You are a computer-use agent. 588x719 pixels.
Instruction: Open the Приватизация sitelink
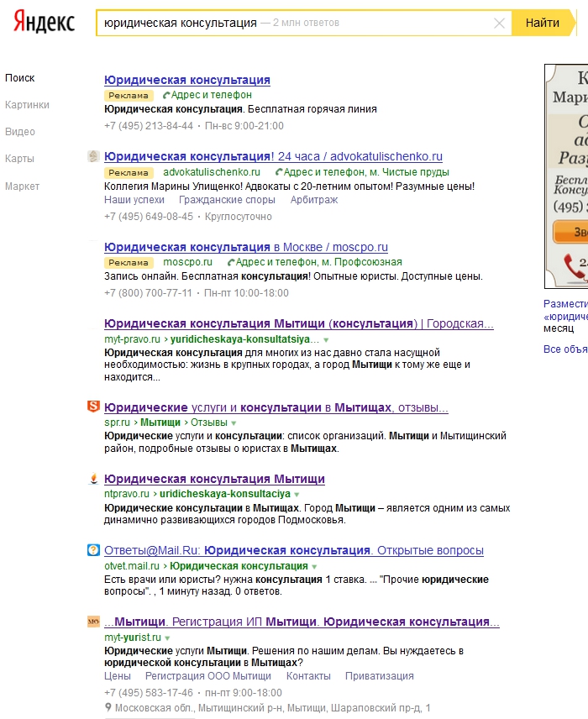click(x=380, y=676)
